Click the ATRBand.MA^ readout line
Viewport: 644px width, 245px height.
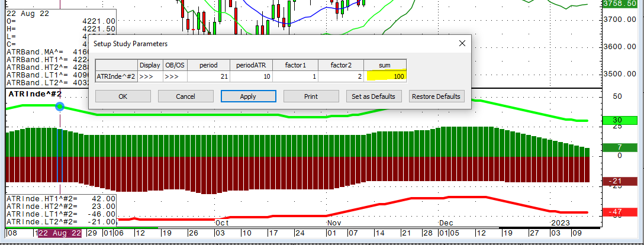49,53
